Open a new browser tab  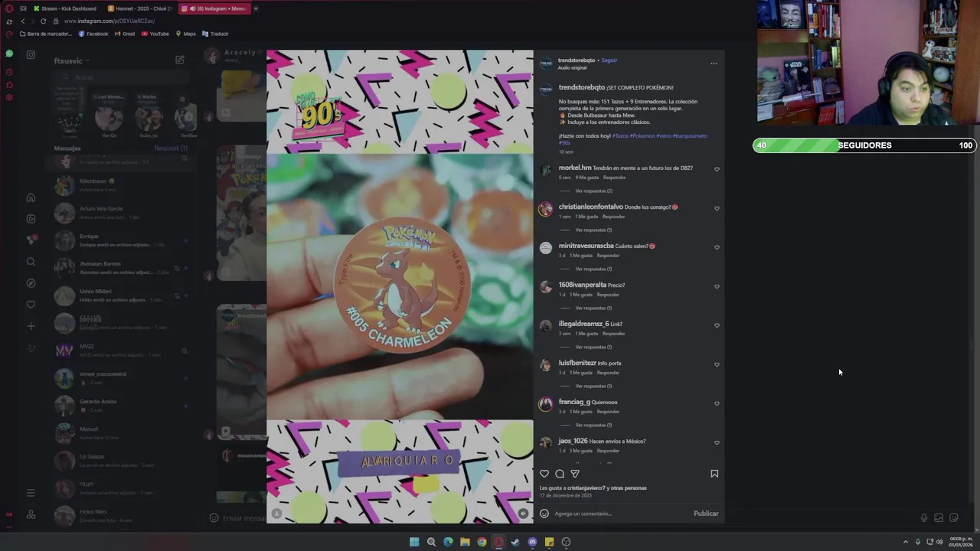pos(256,8)
